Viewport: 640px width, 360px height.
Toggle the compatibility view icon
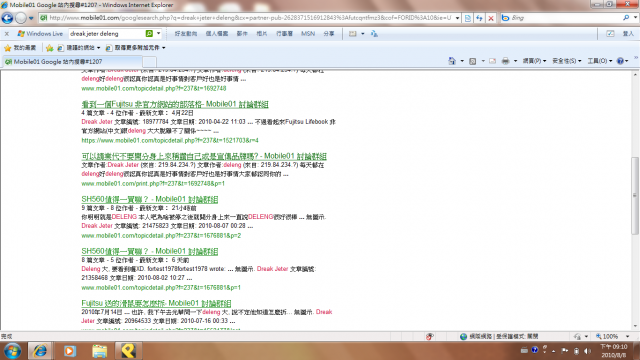[468, 18]
